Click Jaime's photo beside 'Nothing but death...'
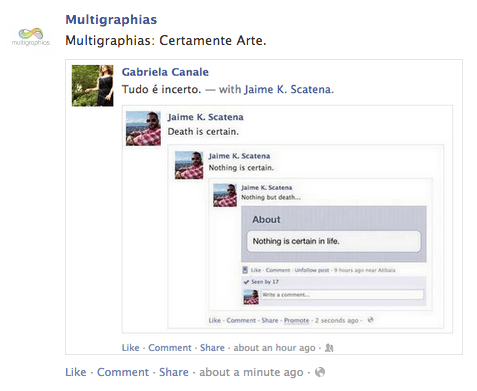477x391 pixels. pos(225,195)
